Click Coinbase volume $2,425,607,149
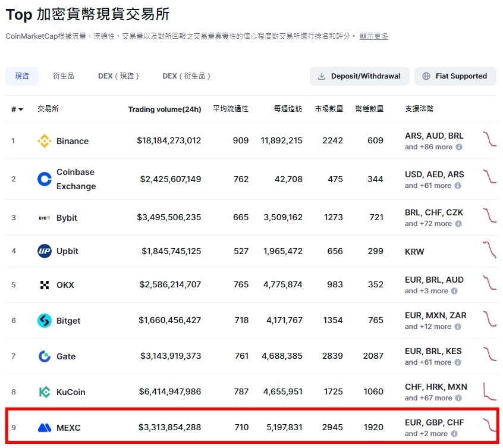 [170, 179]
